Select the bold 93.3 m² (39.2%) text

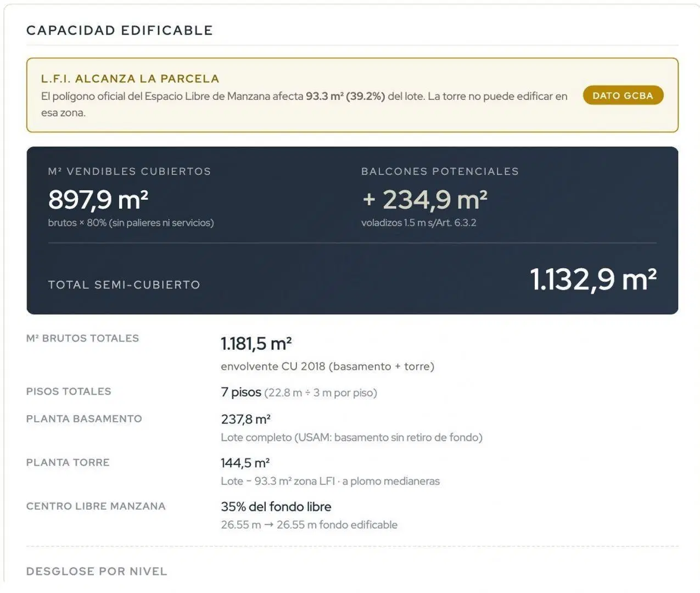click(x=345, y=96)
